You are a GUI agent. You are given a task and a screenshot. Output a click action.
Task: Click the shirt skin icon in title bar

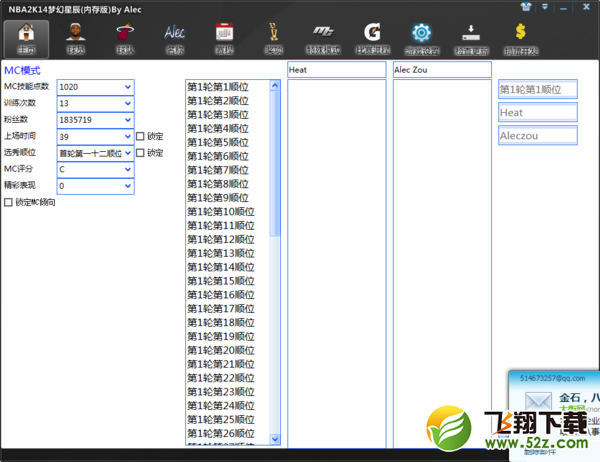[526, 7]
